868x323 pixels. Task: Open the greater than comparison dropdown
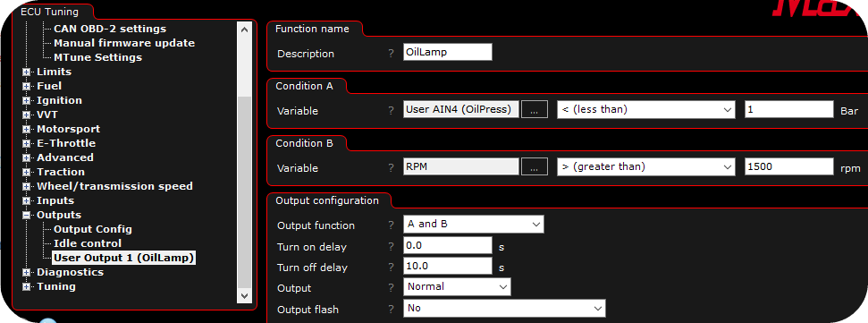click(x=646, y=166)
